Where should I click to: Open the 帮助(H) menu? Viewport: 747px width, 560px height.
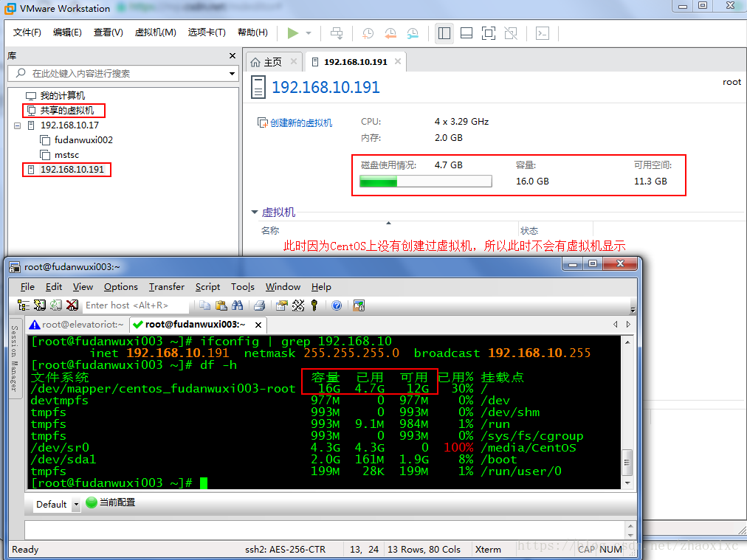[x=252, y=32]
